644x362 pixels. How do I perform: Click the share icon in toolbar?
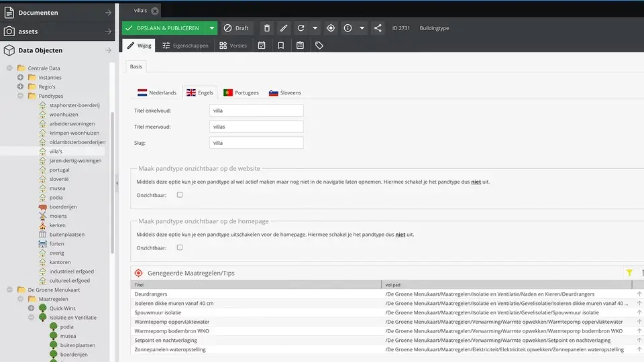click(378, 28)
